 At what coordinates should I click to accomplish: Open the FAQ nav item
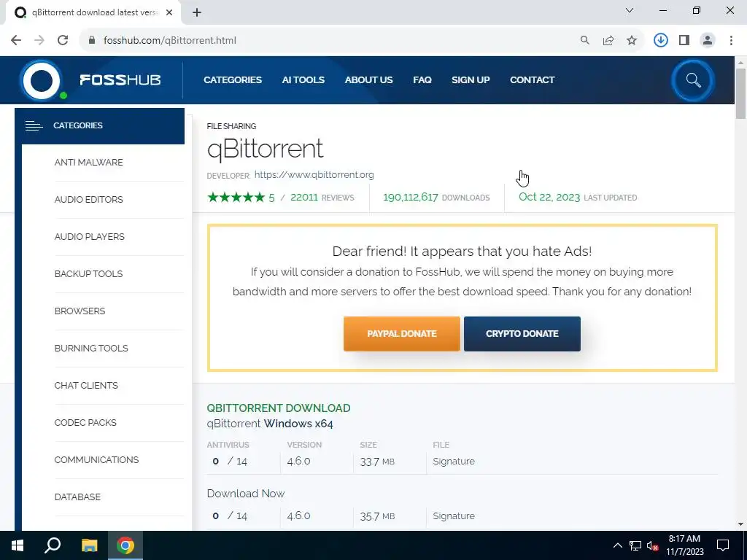[x=422, y=80]
